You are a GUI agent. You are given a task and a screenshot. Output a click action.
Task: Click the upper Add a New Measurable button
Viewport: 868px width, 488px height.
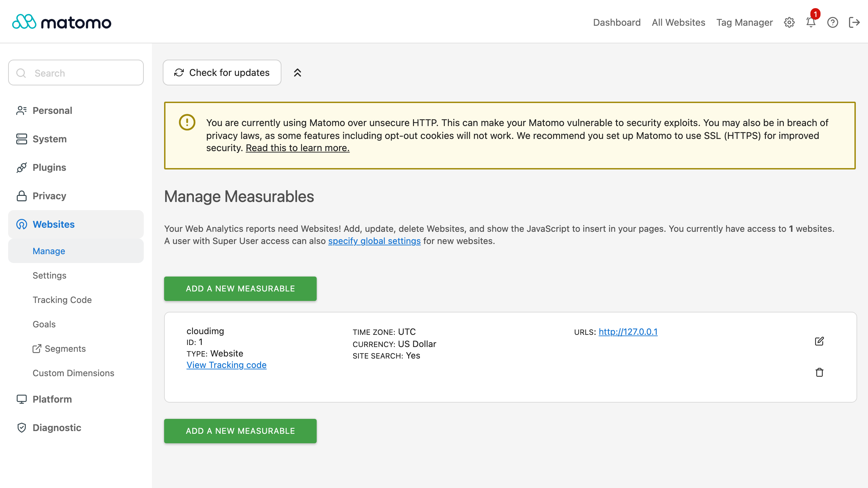(x=240, y=288)
